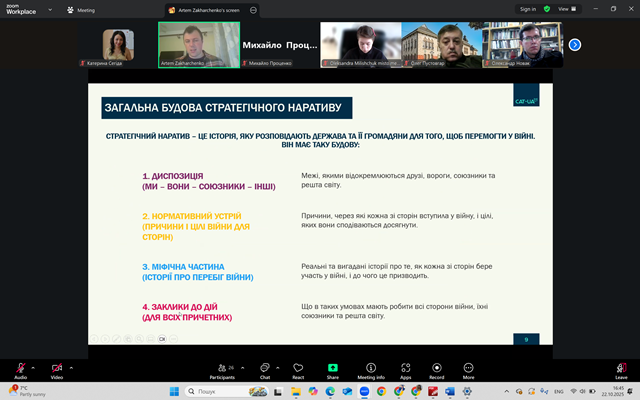Open the View layout menu

565,8
